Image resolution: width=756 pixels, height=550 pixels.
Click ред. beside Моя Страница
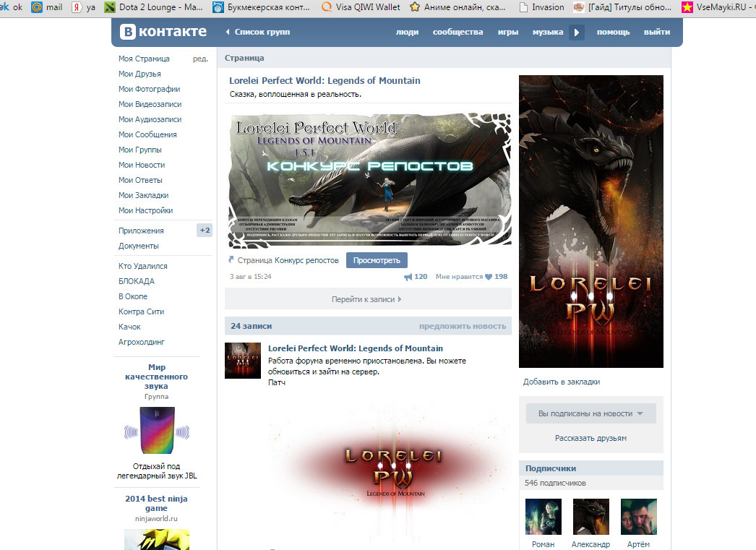201,59
